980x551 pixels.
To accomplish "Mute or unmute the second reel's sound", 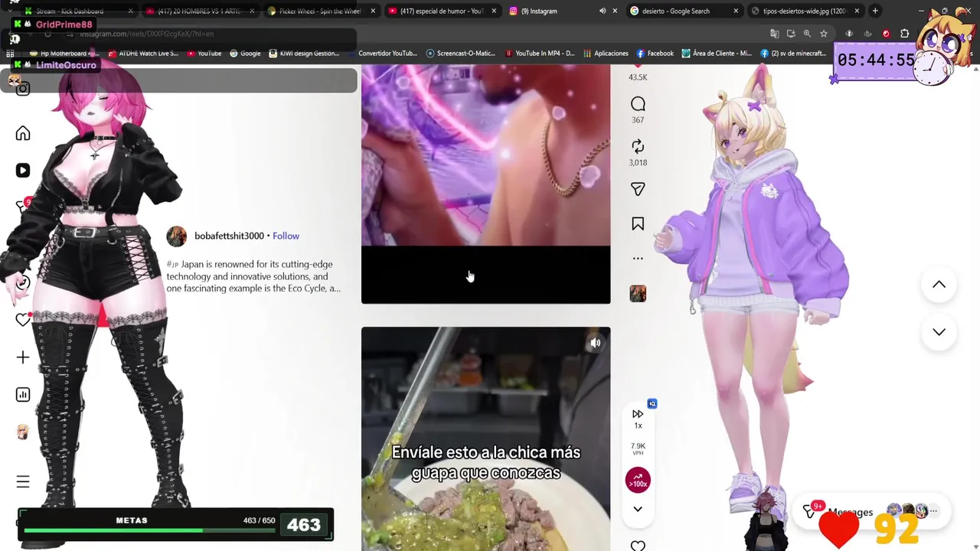I will click(595, 343).
